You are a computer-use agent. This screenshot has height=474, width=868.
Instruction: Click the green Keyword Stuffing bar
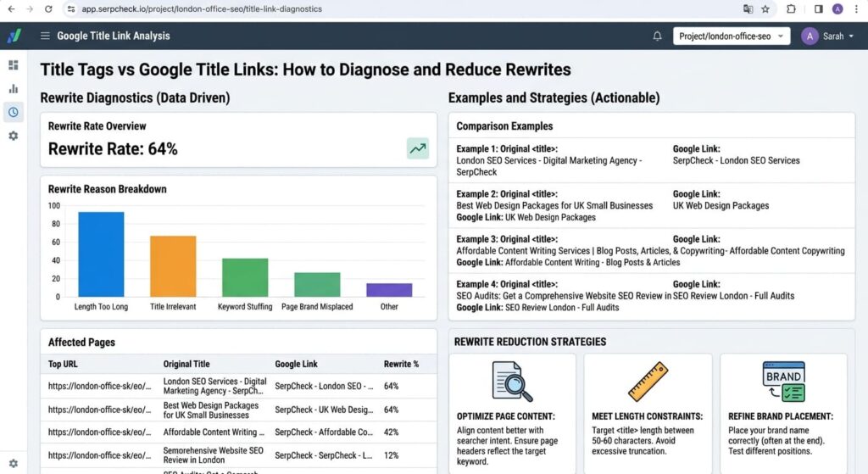(x=245, y=277)
